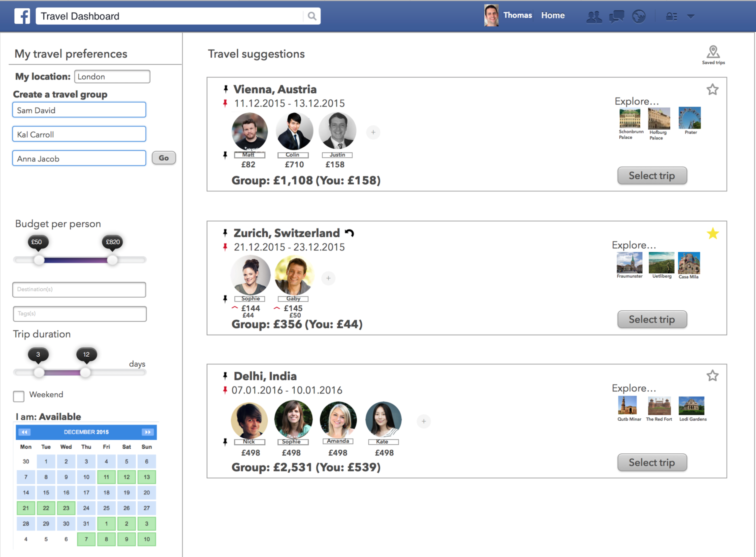Click the search magnifier icon
Viewport: 756px width, 557px height.
[312, 16]
